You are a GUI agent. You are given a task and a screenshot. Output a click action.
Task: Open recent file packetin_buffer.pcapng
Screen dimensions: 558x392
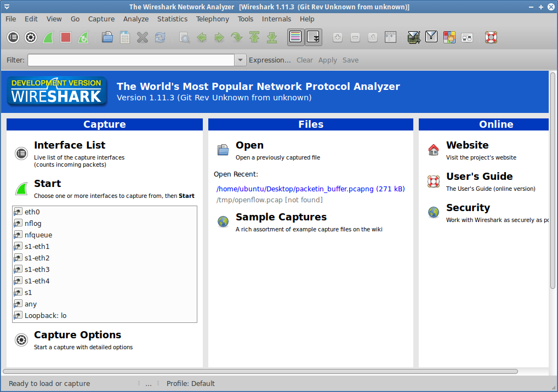(x=310, y=189)
